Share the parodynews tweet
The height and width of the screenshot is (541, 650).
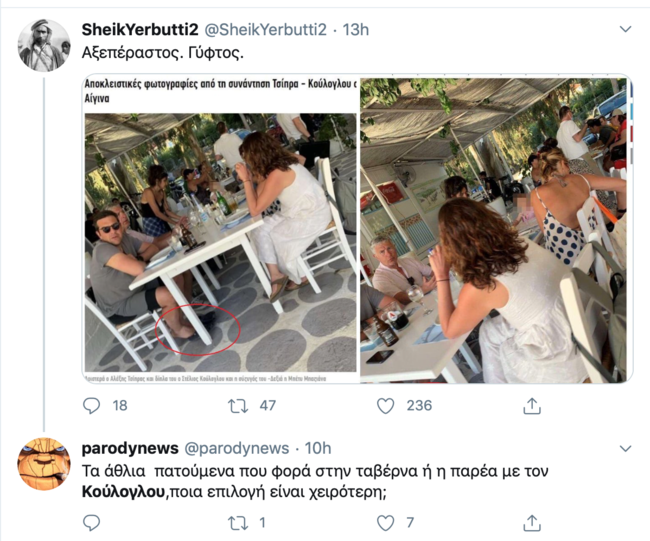pos(532,523)
